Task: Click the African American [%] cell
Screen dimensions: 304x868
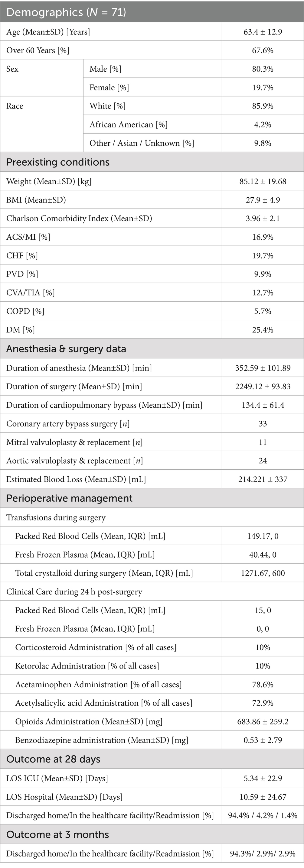Action: (x=128, y=125)
